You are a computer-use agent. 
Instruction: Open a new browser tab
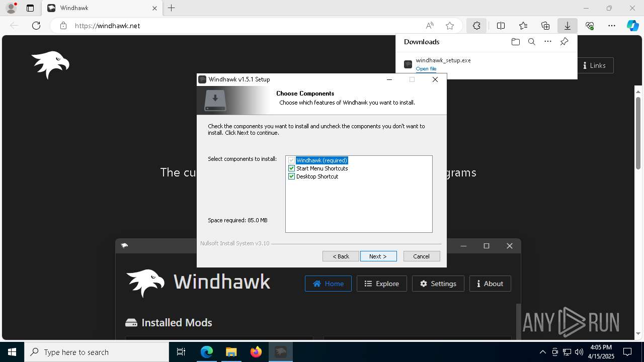click(172, 8)
